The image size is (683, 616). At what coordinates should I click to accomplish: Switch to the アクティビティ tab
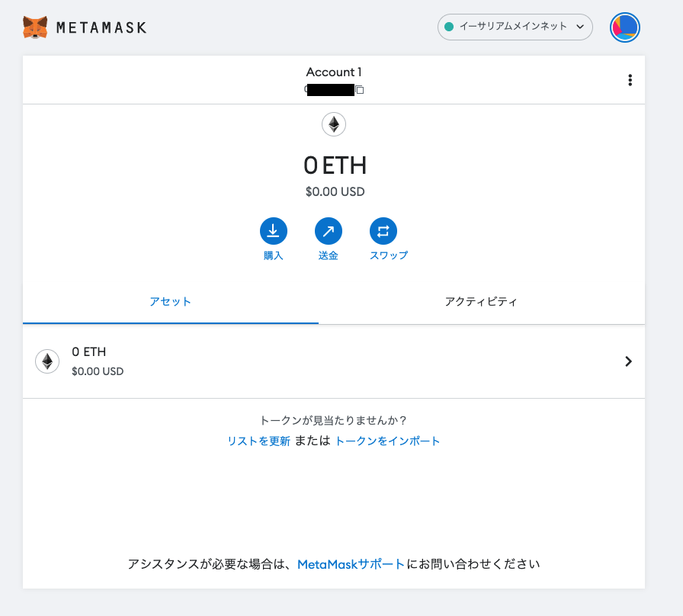pos(481,301)
